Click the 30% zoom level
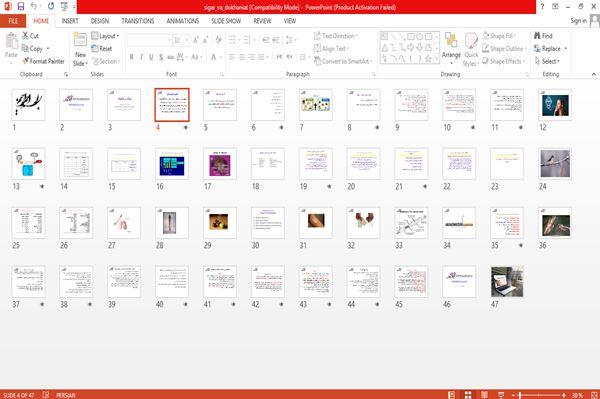This screenshot has width=600, height=399. 577,395
